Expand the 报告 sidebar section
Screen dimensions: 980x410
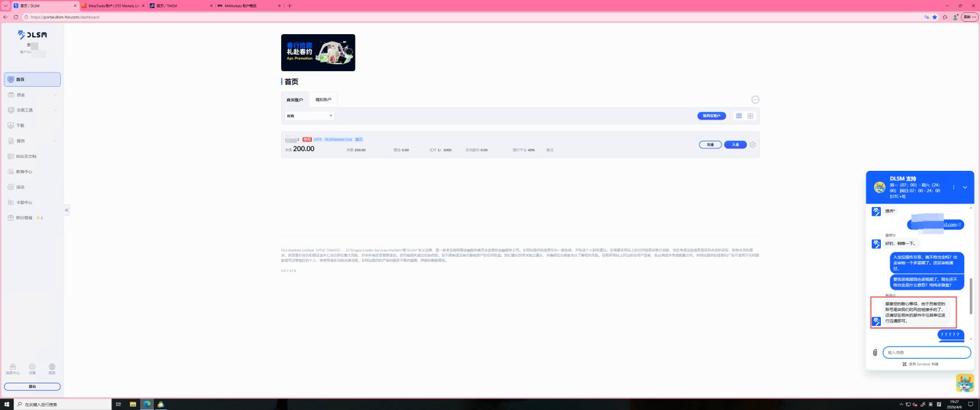32,141
